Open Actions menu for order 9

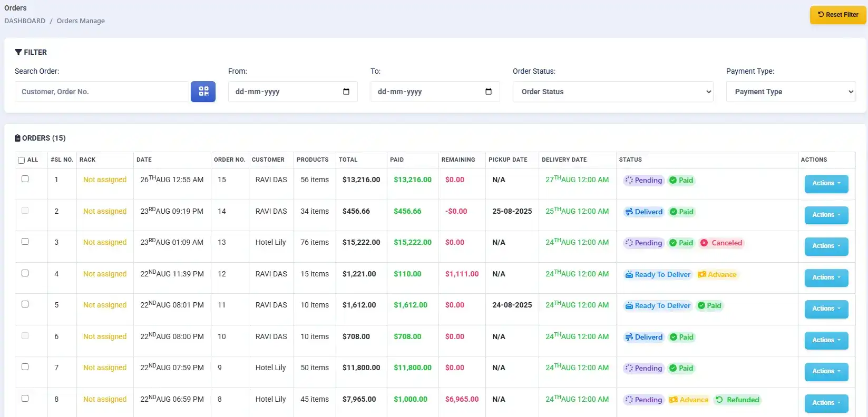pos(826,372)
